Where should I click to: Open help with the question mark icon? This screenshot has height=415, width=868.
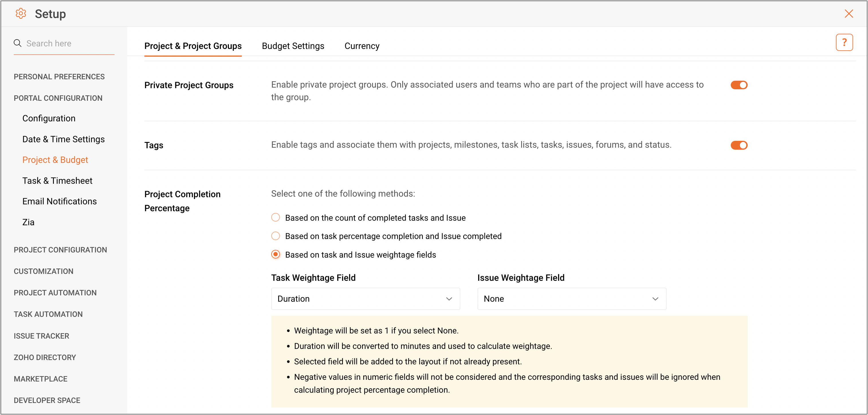[844, 42]
